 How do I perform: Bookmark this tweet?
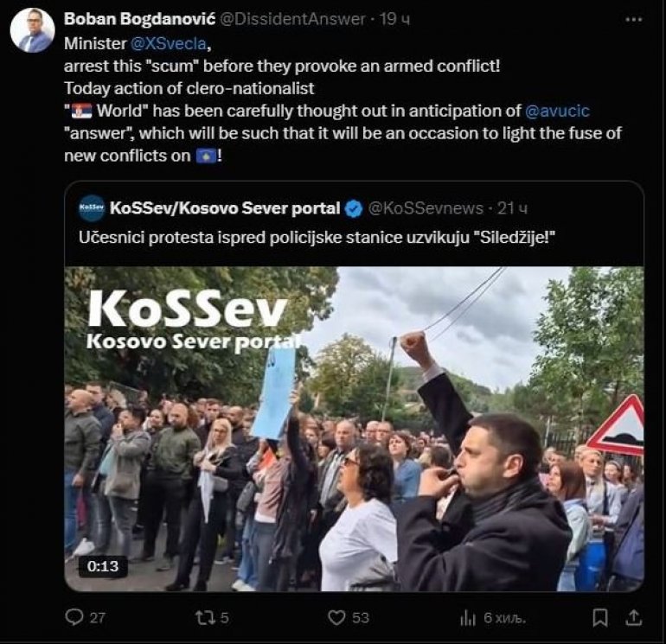pyautogui.click(x=599, y=617)
